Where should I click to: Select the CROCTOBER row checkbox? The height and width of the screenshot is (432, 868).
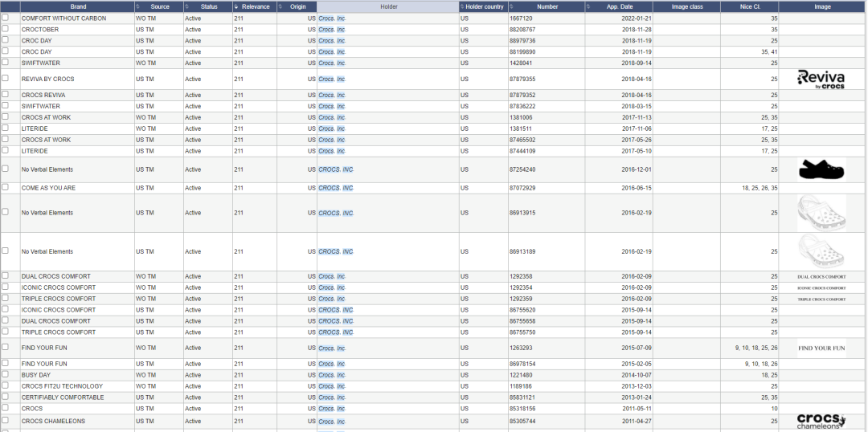5,29
